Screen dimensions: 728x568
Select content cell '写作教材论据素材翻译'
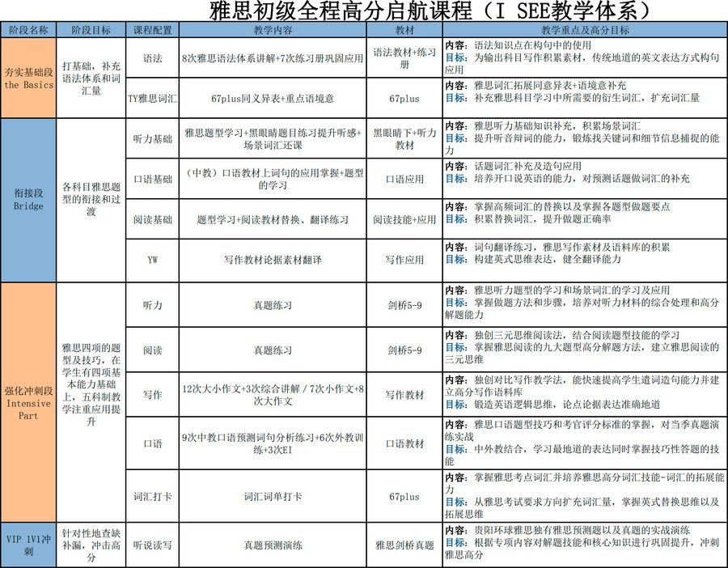[x=273, y=260]
